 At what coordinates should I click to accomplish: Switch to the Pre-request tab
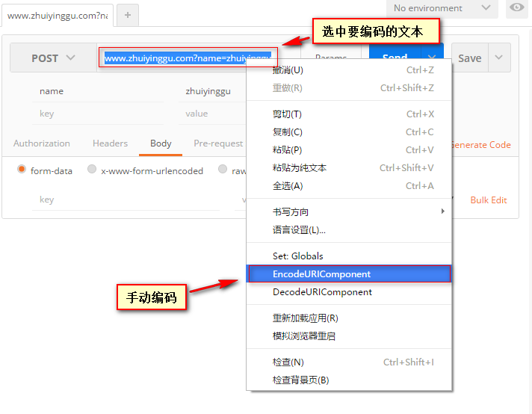(218, 143)
